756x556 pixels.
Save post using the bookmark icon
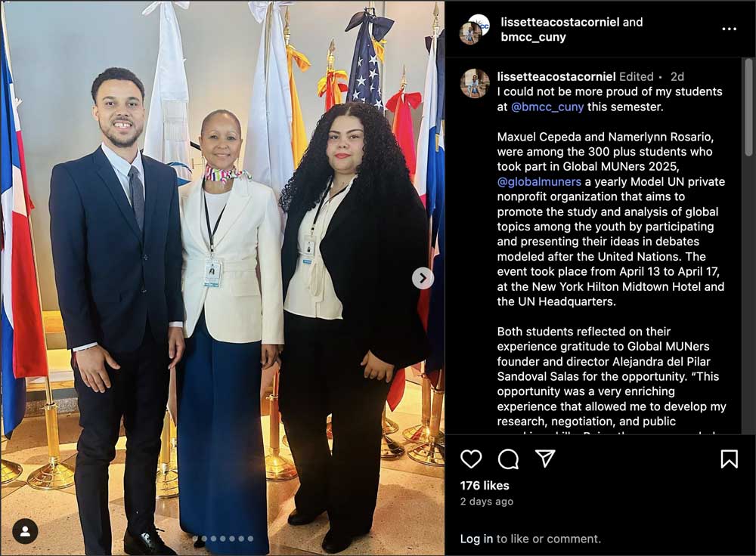pos(729,459)
